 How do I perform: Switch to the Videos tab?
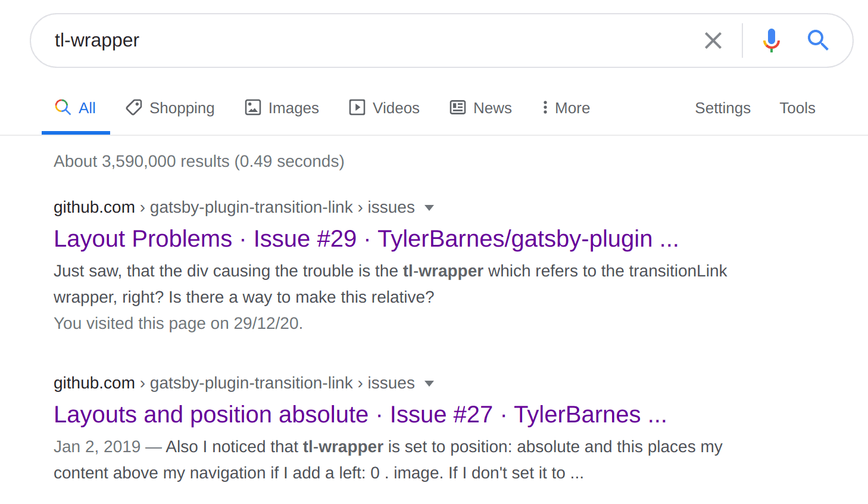[x=384, y=108]
